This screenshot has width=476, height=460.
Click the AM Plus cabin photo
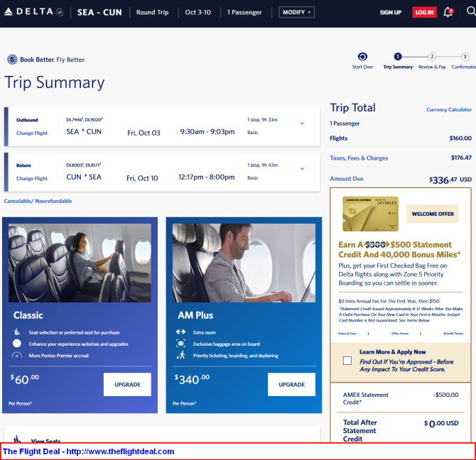244,263
